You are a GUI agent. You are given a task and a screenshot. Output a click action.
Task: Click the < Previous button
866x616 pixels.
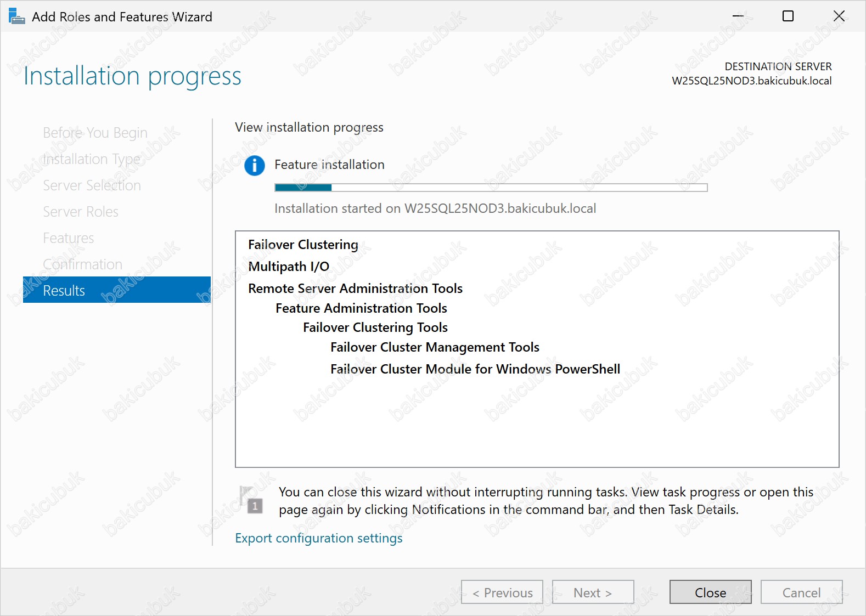coord(502,592)
